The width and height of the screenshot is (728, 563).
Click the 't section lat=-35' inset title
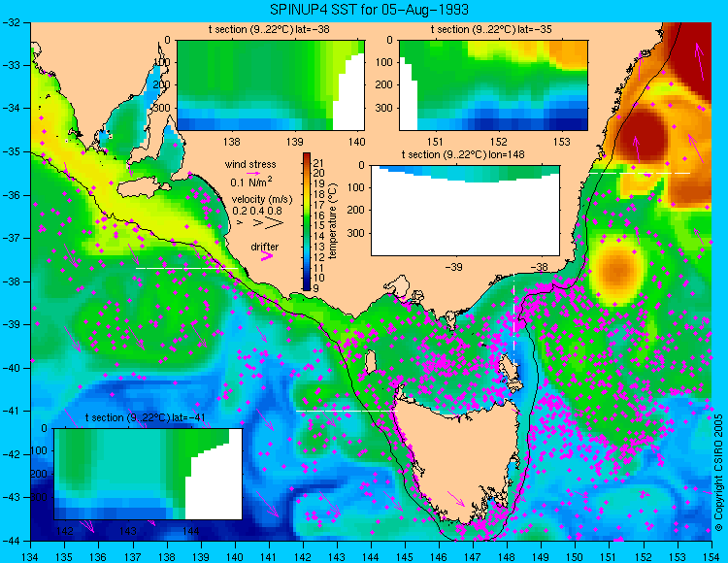click(491, 30)
